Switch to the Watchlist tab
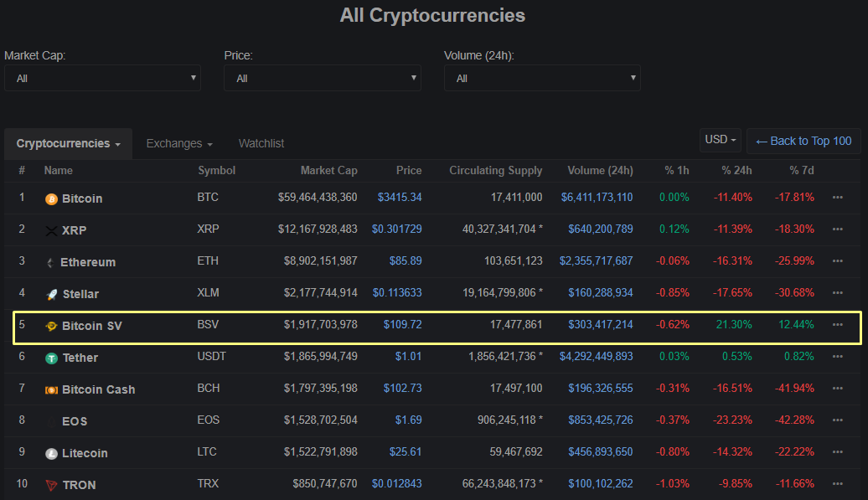Image resolution: width=868 pixels, height=500 pixels. click(261, 144)
